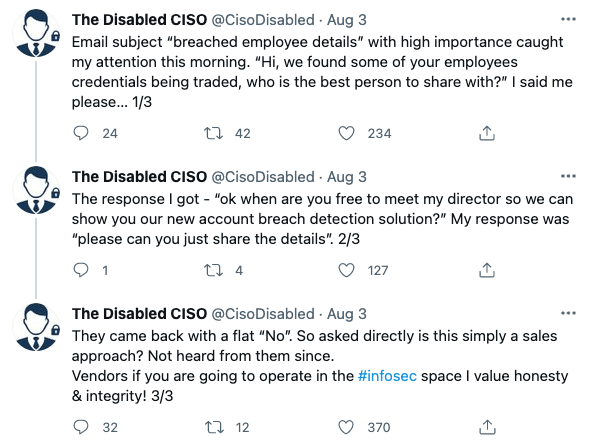Share the third tweet in thread

pyautogui.click(x=487, y=427)
